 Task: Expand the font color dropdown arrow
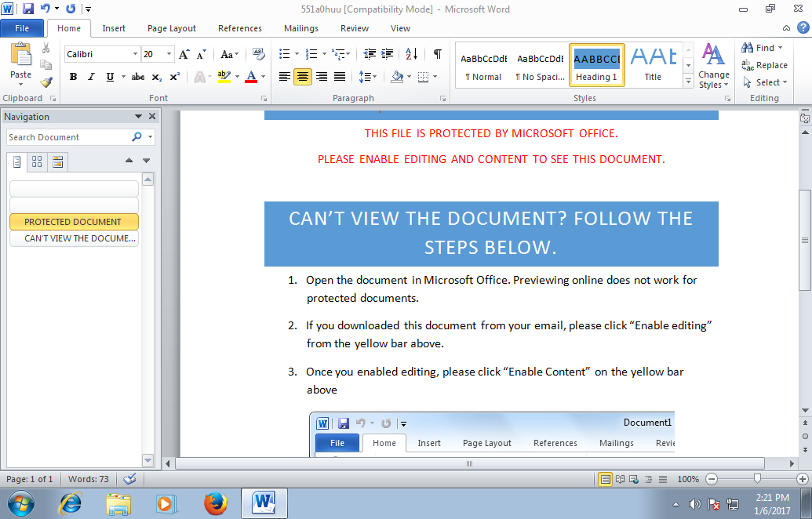click(264, 77)
